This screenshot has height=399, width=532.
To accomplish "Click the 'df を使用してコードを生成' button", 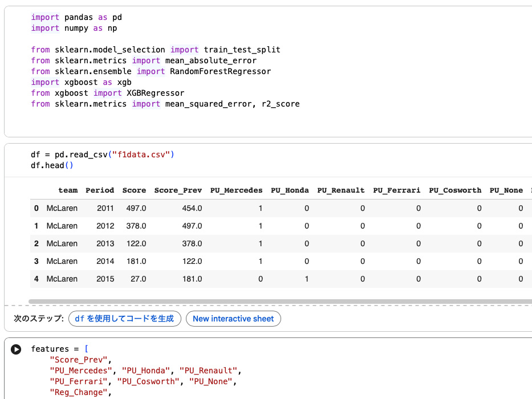I will (124, 319).
